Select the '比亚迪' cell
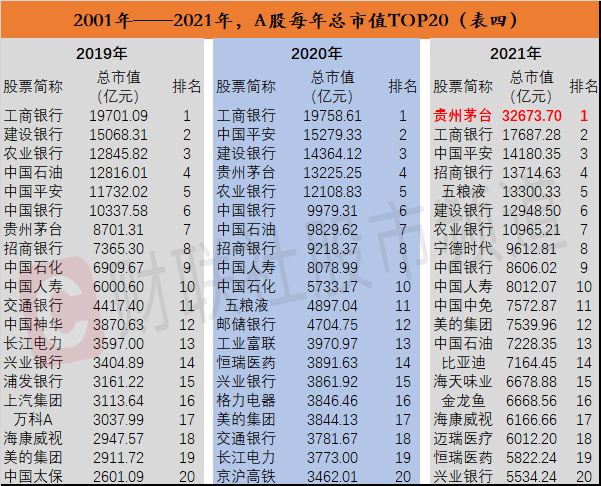 pos(463,363)
